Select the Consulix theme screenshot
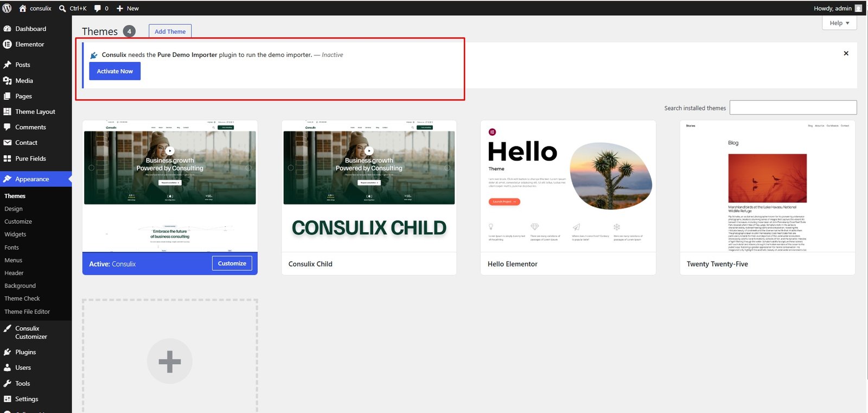 (170, 186)
